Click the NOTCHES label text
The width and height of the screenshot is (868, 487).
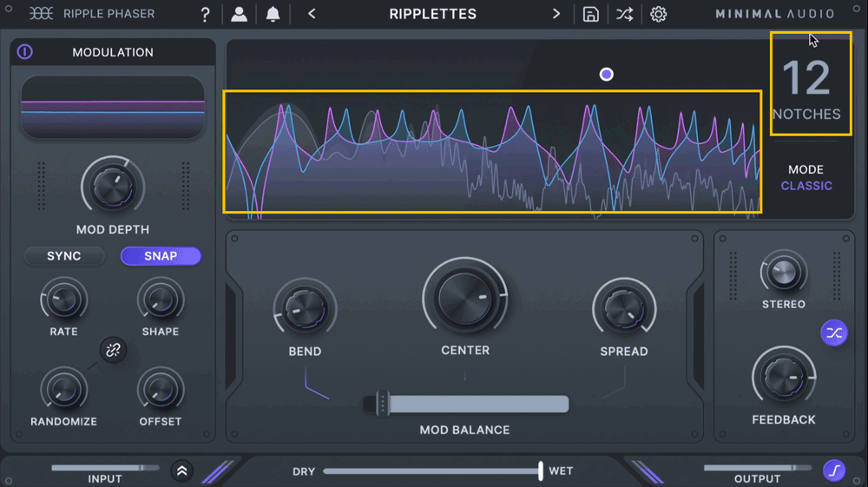click(x=806, y=114)
